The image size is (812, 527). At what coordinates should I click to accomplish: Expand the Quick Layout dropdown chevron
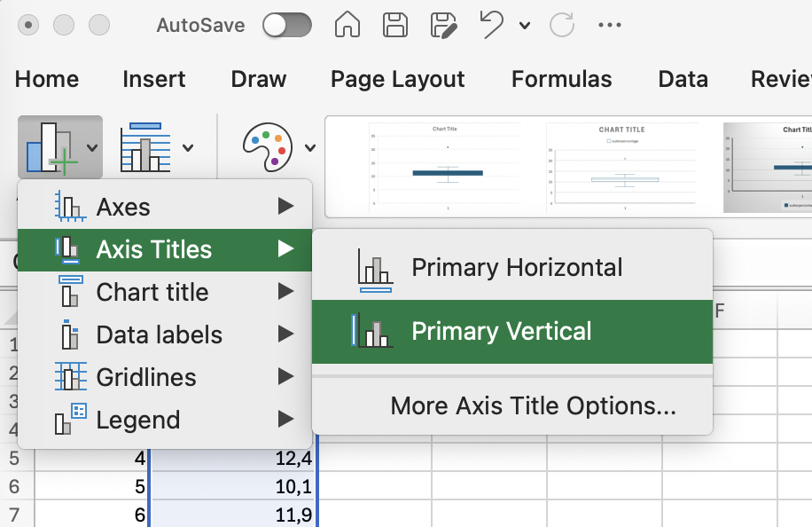coord(188,148)
